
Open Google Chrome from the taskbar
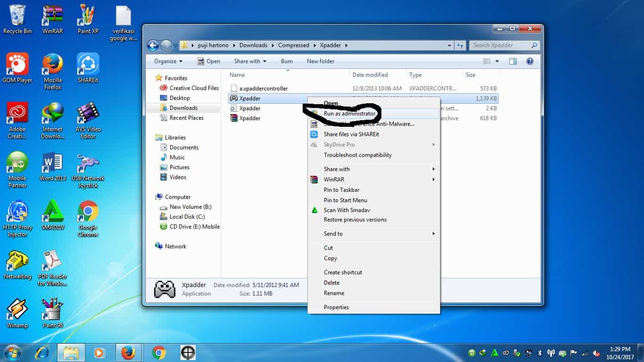(159, 353)
